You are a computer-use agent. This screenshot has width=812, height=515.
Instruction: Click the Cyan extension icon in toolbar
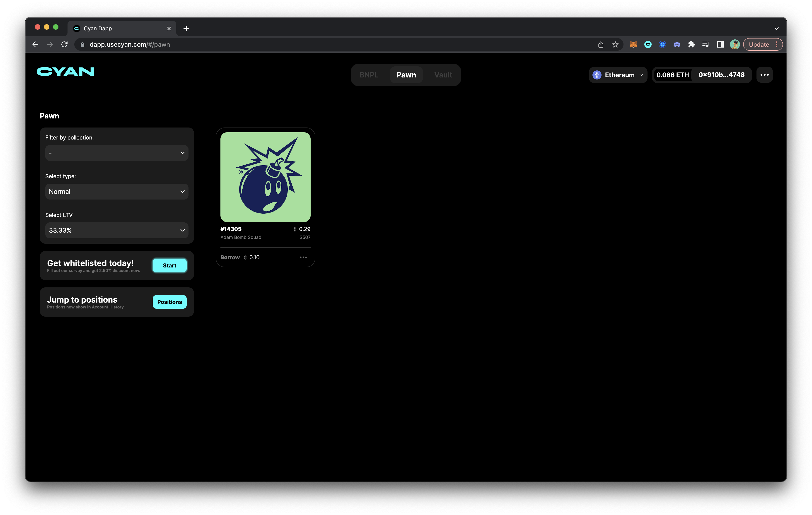click(648, 44)
